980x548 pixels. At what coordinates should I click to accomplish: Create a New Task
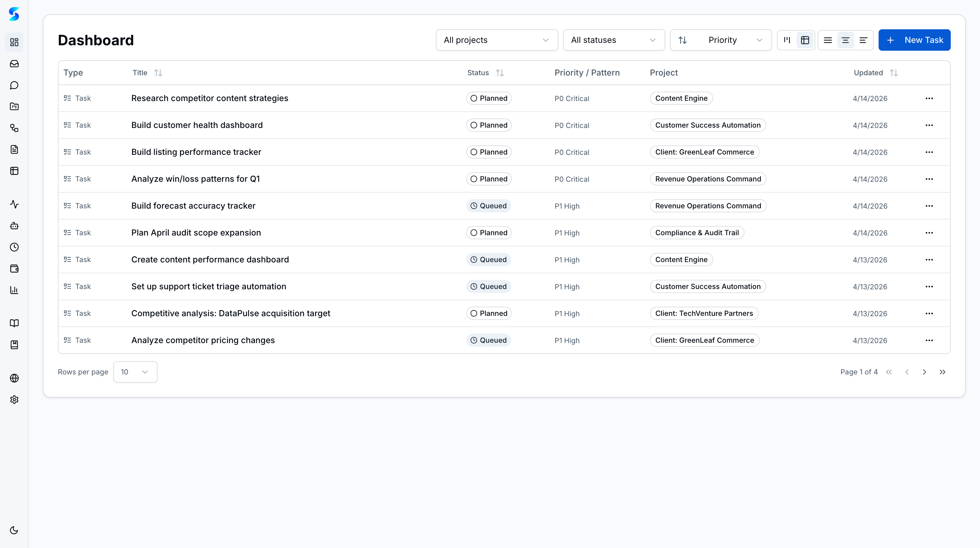[914, 40]
